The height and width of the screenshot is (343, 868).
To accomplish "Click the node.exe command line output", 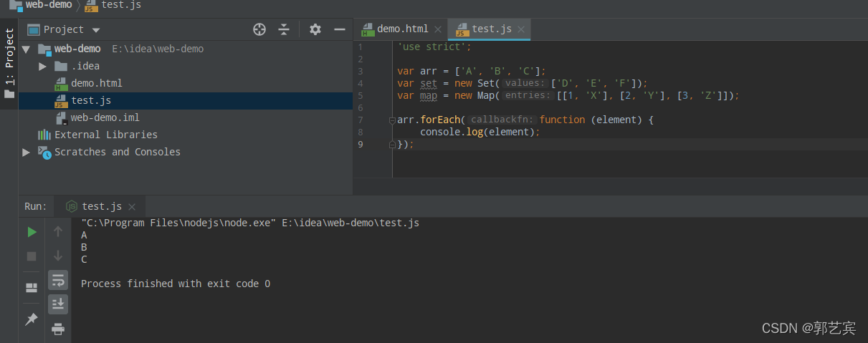I will (x=250, y=223).
